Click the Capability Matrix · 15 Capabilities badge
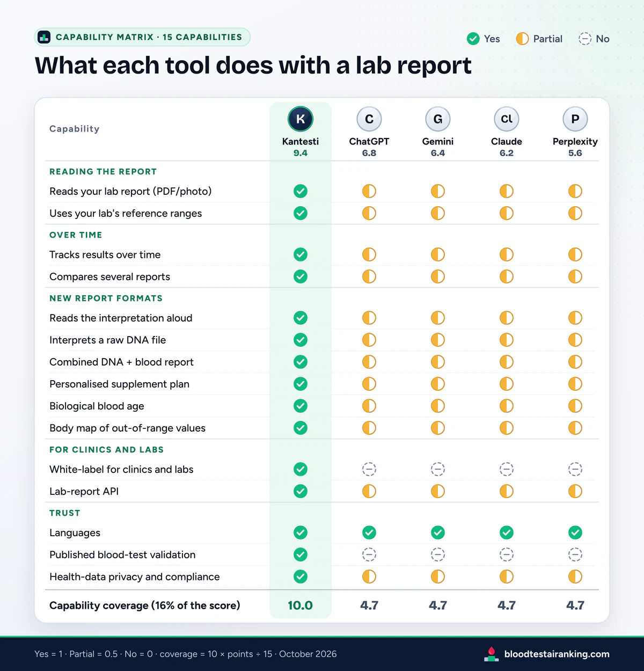 click(x=142, y=37)
